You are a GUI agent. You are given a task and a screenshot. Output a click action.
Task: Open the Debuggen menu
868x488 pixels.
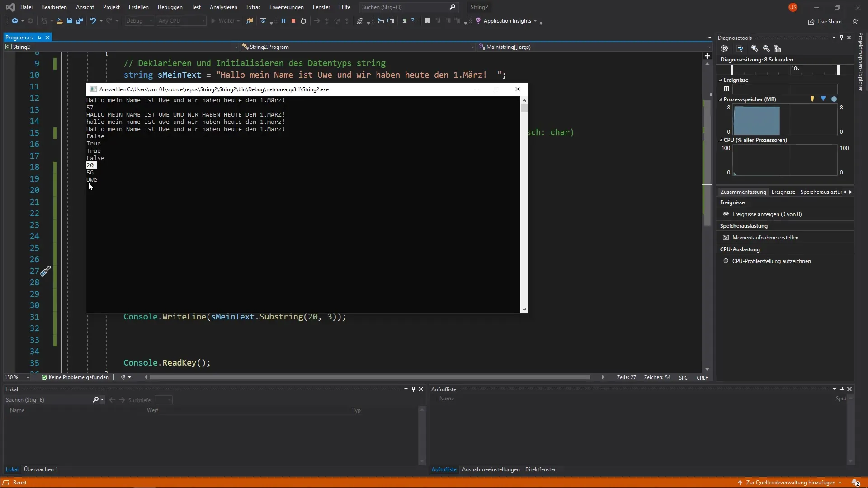[x=170, y=7]
